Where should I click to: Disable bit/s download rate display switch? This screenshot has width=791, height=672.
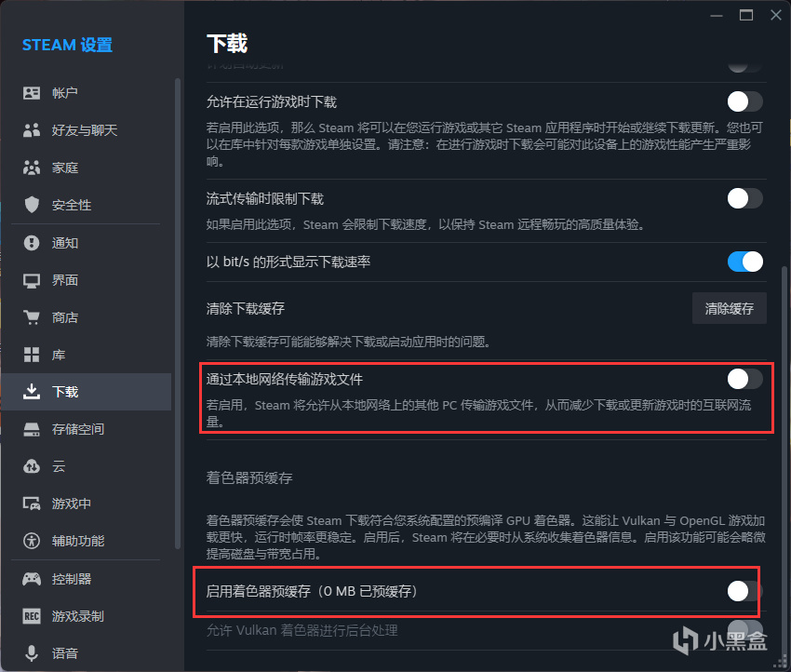[x=744, y=262]
